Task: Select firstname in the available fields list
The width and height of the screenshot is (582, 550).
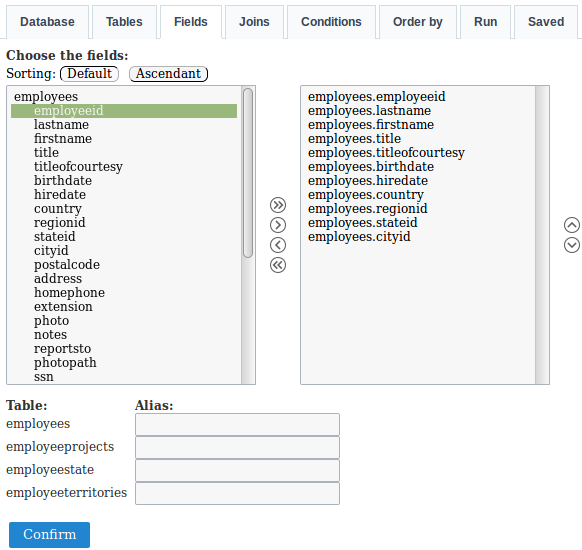Action: pos(124,139)
